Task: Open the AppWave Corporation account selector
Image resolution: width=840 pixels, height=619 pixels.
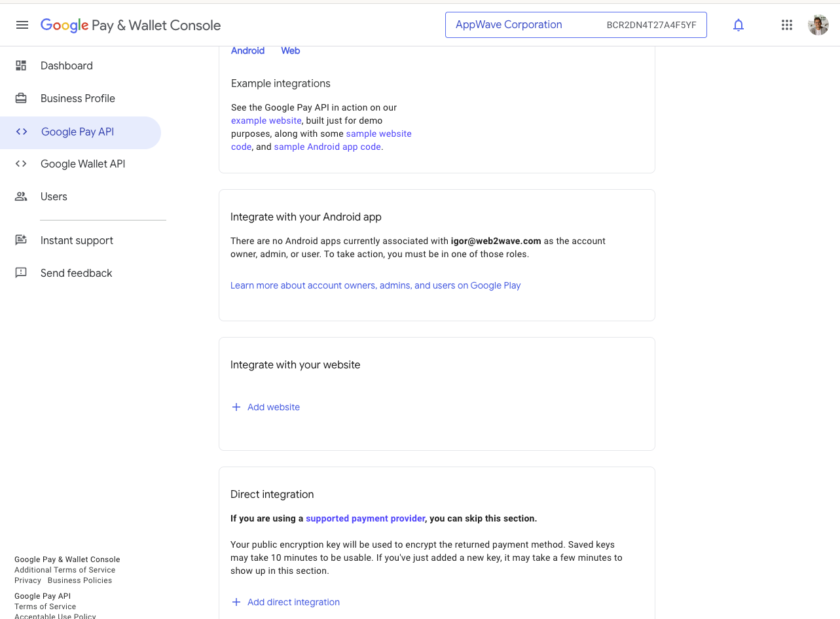Action: click(x=576, y=25)
